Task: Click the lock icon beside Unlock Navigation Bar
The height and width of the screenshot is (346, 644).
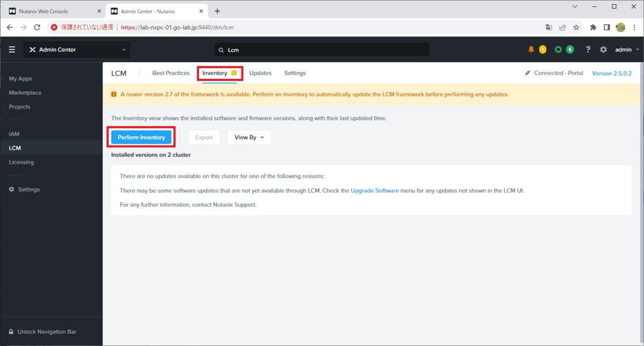Action: click(12, 332)
